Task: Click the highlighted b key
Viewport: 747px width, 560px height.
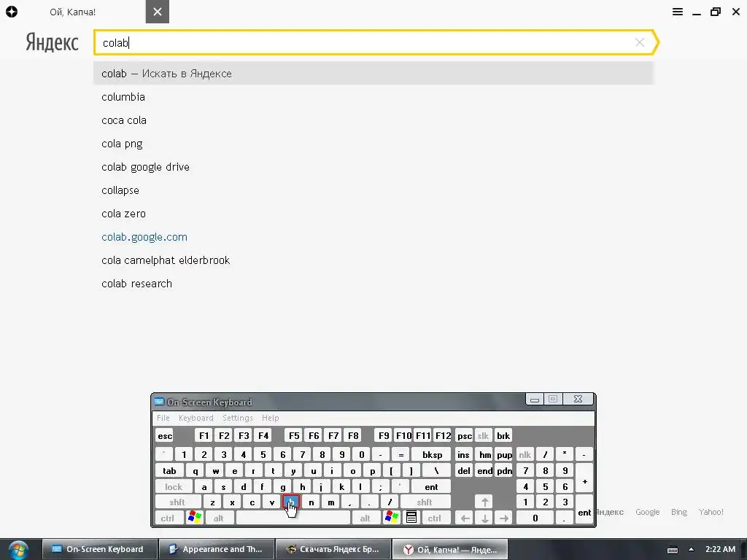Action: [291, 502]
